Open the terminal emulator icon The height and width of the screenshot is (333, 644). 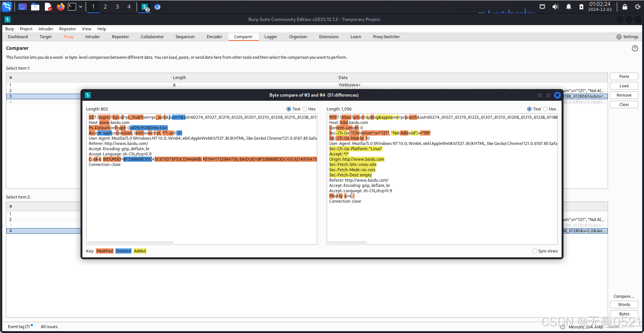(x=72, y=7)
